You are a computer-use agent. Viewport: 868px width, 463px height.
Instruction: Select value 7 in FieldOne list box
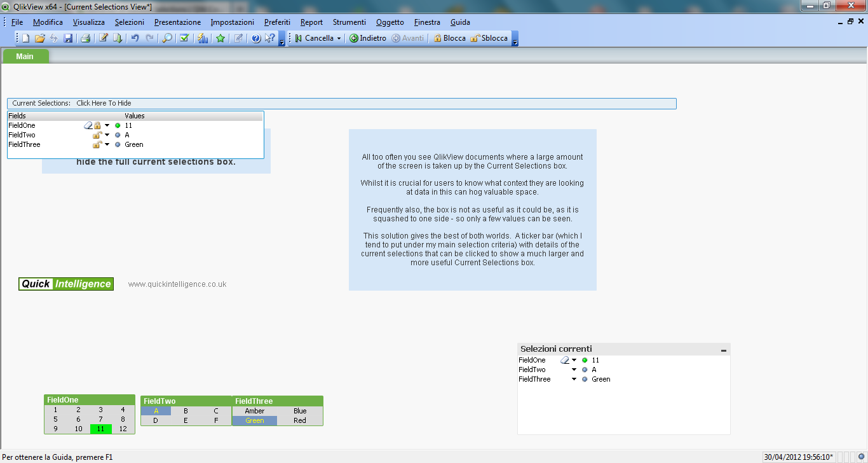coord(101,420)
